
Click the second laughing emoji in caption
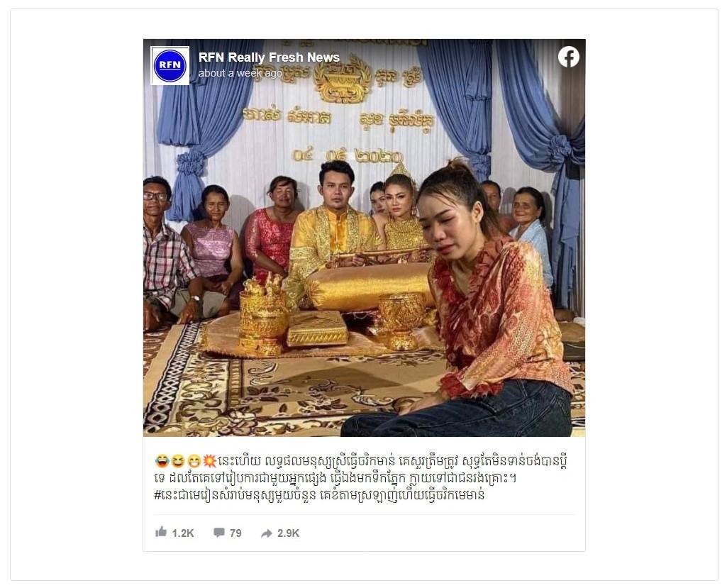pyautogui.click(x=177, y=462)
